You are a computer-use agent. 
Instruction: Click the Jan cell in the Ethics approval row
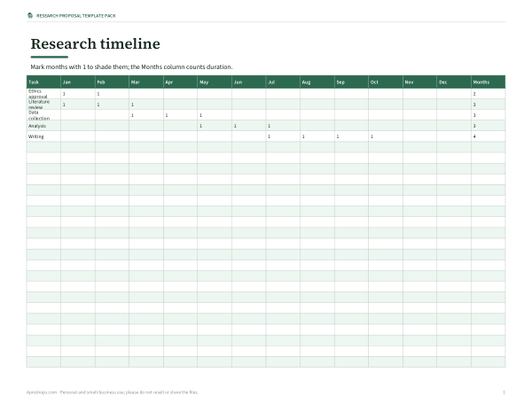(78, 94)
